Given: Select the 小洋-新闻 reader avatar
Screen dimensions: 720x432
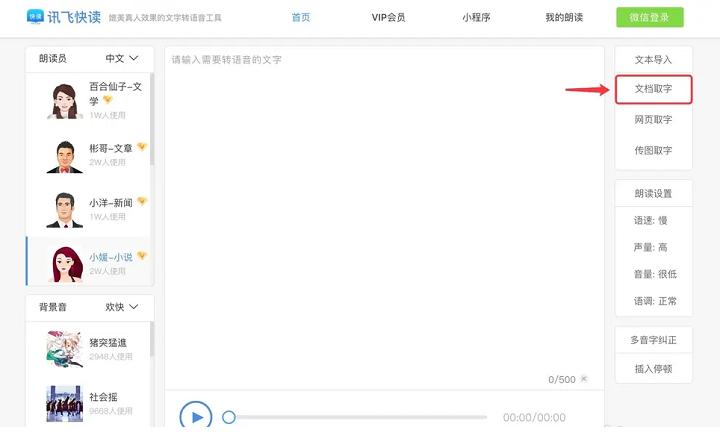Looking at the screenshot, I should tap(64, 210).
